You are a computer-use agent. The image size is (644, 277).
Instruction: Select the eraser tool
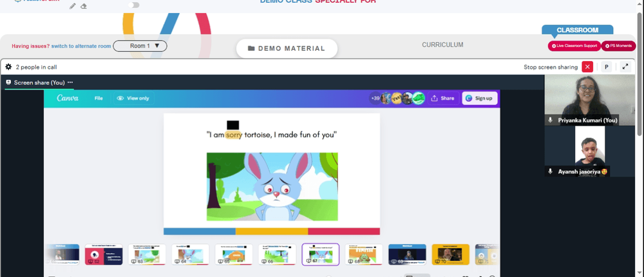83,6
